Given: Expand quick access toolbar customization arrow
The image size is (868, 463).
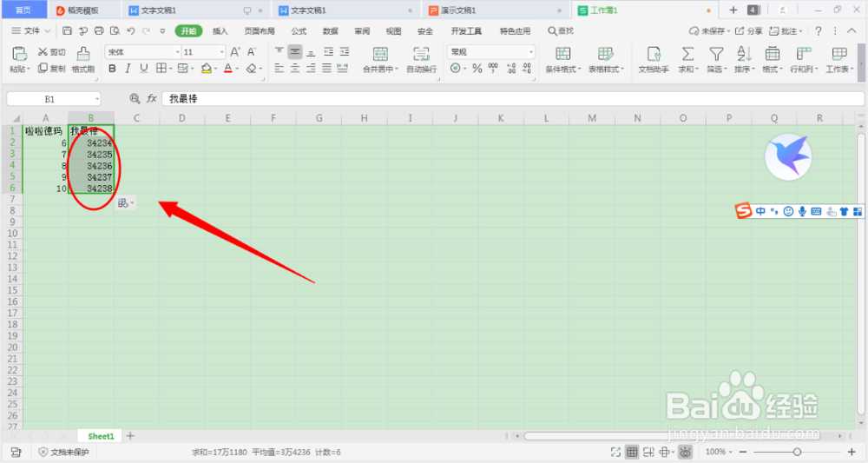Looking at the screenshot, I should click(162, 31).
